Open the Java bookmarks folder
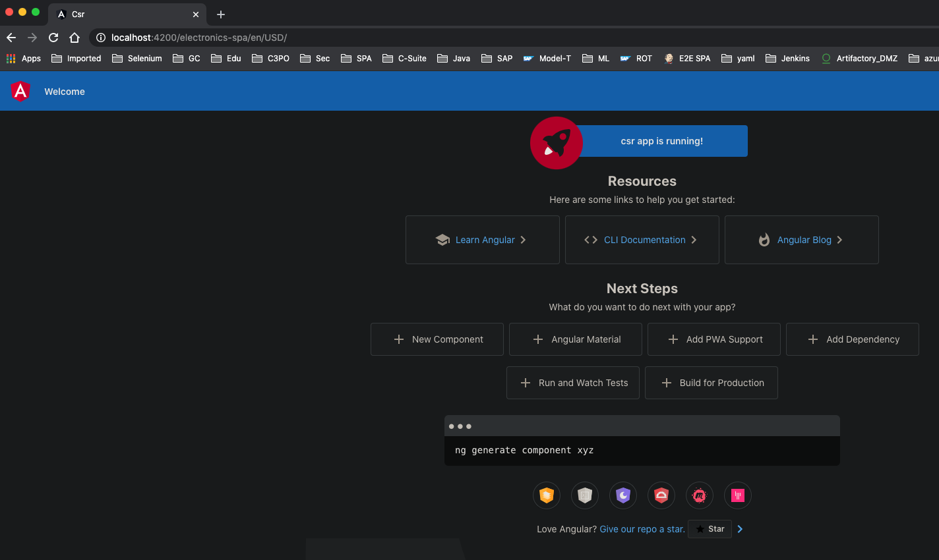This screenshot has height=560, width=939. (454, 59)
